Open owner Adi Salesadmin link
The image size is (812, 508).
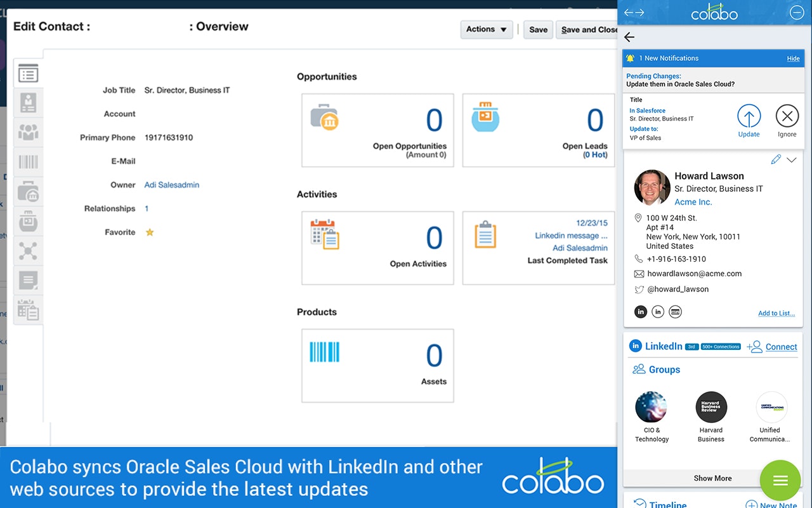coord(172,185)
